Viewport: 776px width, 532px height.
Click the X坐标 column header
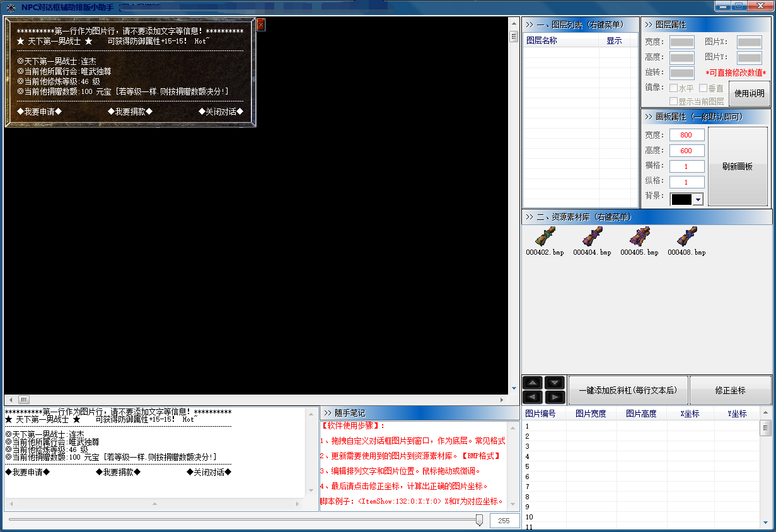tap(690, 413)
